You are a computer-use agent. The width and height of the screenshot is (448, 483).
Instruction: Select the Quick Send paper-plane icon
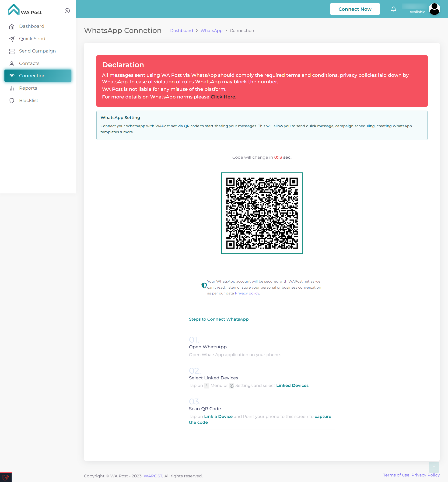[12, 38]
